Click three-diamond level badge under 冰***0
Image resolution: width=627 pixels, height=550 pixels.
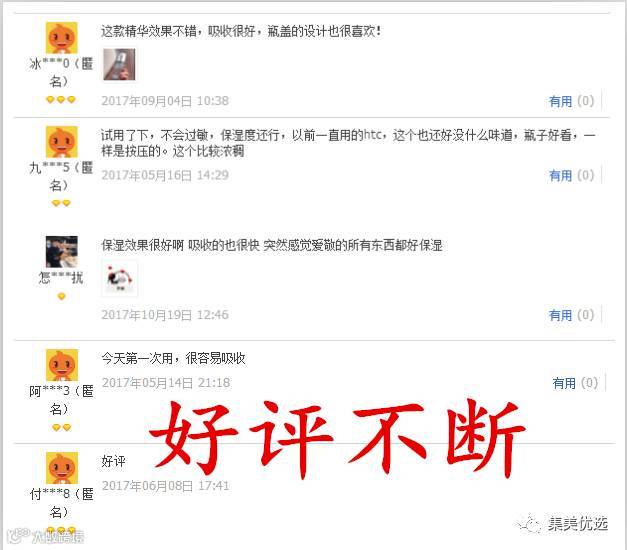pos(61,99)
